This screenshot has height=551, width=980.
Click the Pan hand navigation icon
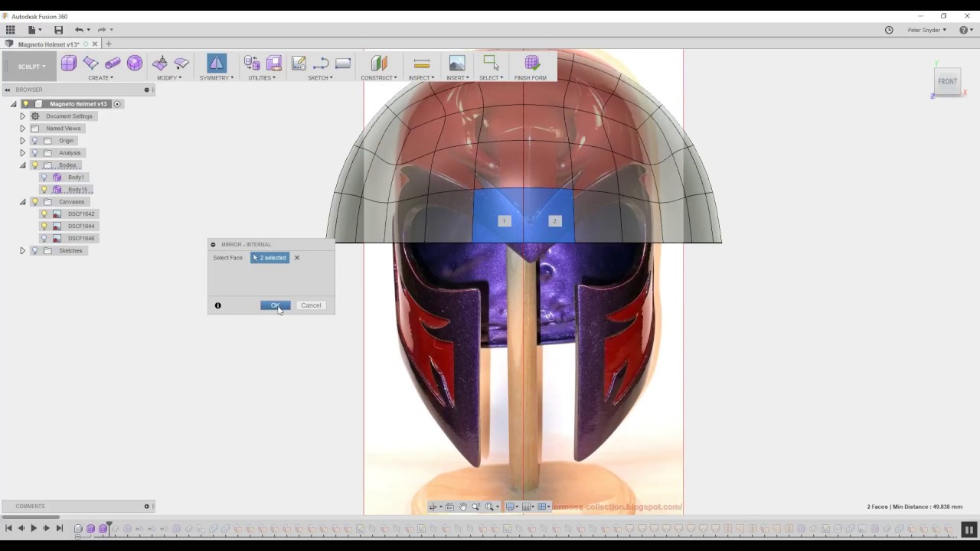point(462,507)
